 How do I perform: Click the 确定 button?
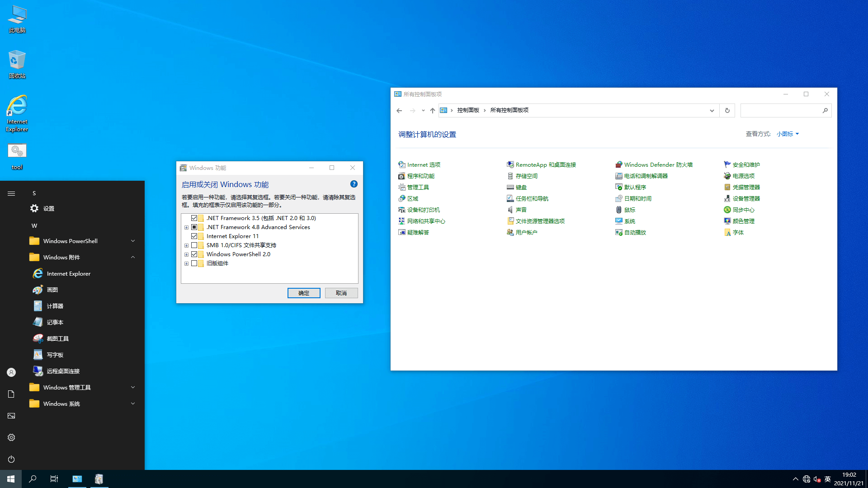304,293
